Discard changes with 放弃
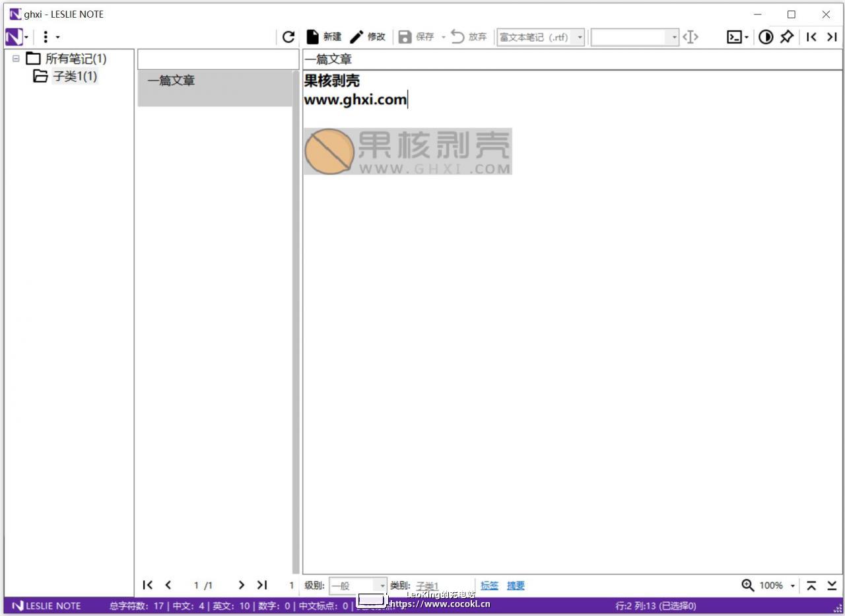The height and width of the screenshot is (616, 845). (x=469, y=37)
